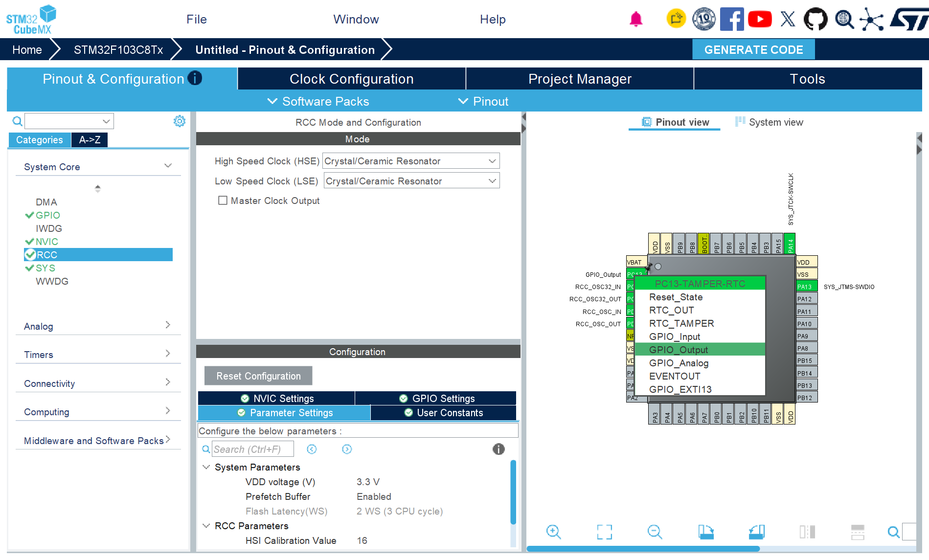The image size is (929, 560).
Task: Expand the Analog category
Action: click(168, 325)
